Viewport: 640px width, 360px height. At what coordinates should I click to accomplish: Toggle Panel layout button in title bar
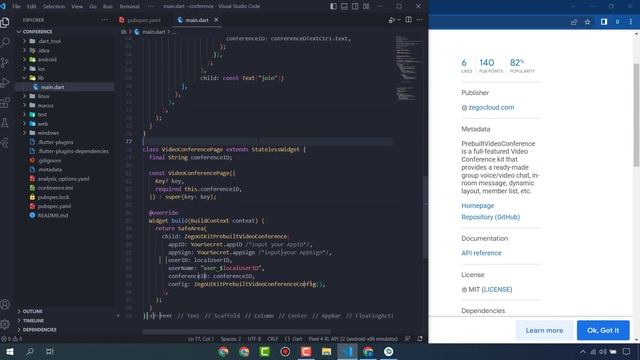coord(344,6)
